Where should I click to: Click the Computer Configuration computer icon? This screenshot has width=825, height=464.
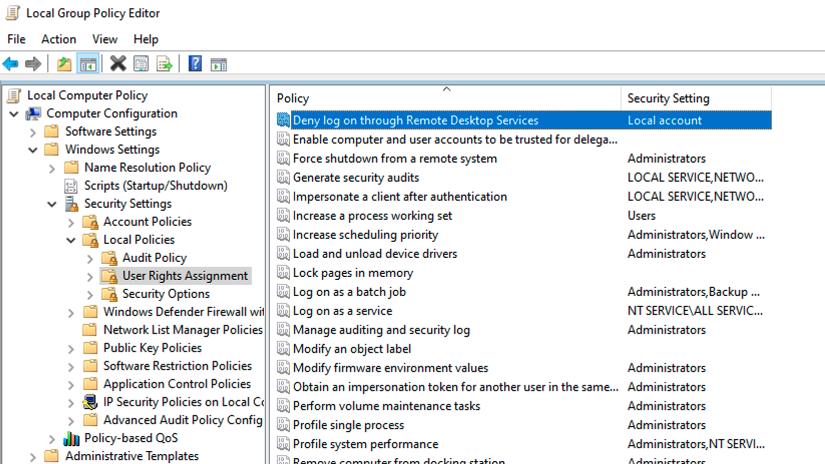click(33, 114)
